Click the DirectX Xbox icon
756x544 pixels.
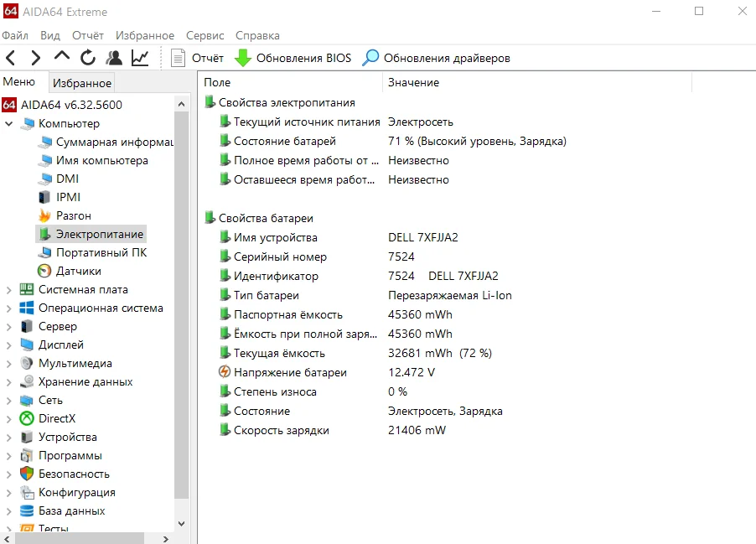pyautogui.click(x=27, y=418)
